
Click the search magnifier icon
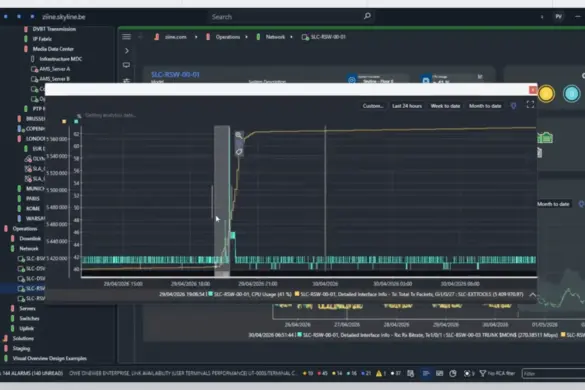[367, 16]
